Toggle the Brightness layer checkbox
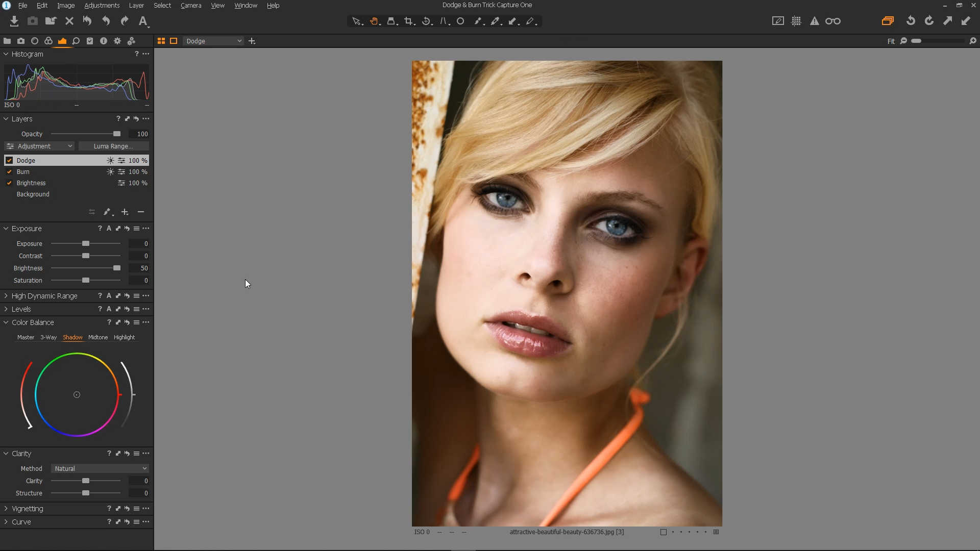 [x=9, y=183]
